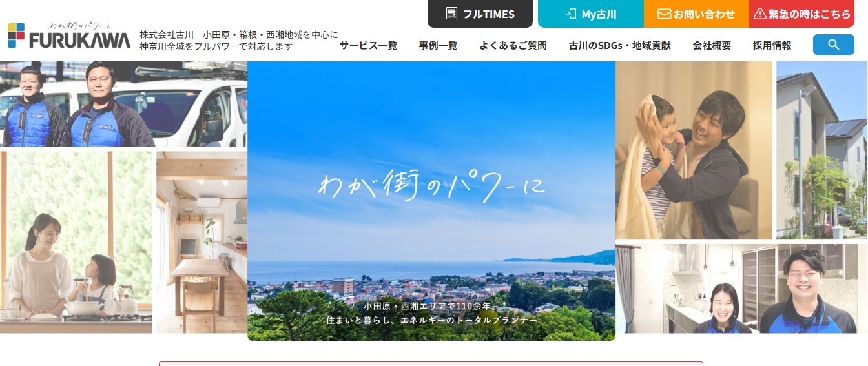Click the wooden dining room photo
The width and height of the screenshot is (868, 366).
[201, 242]
